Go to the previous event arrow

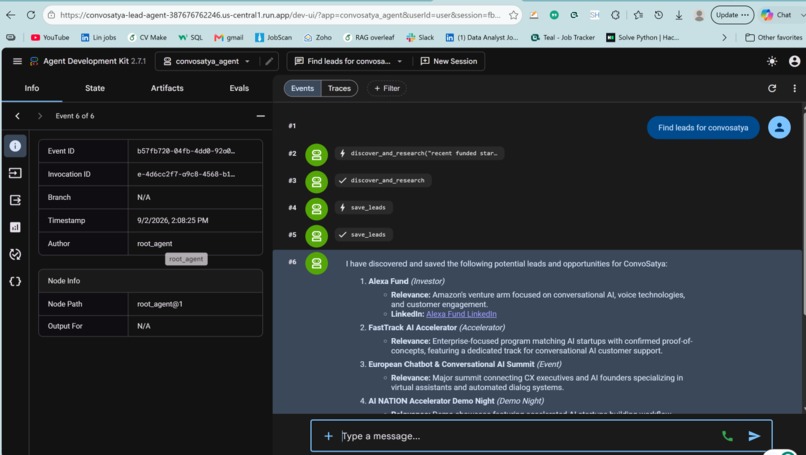(x=17, y=116)
